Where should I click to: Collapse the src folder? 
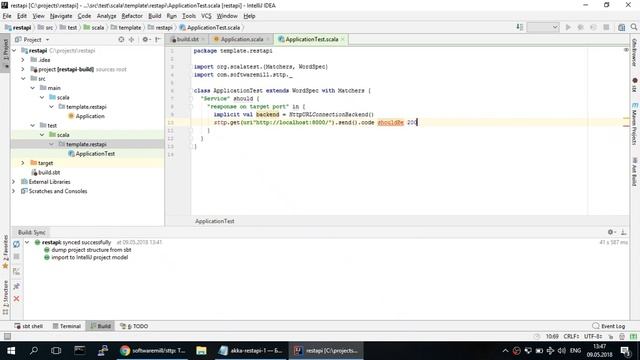tap(23, 79)
